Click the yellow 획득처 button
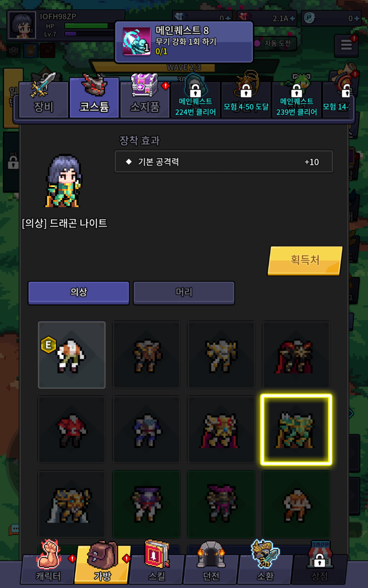 (x=305, y=261)
